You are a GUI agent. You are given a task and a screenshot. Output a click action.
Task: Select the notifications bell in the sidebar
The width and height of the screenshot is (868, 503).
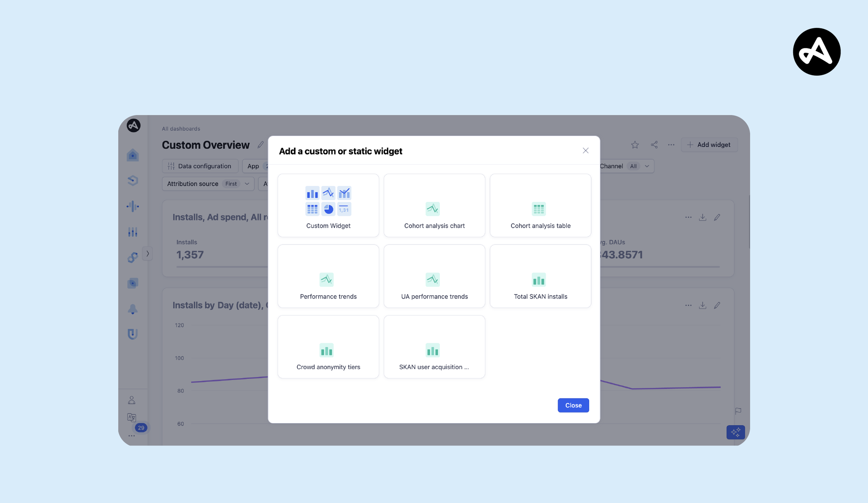tap(133, 309)
